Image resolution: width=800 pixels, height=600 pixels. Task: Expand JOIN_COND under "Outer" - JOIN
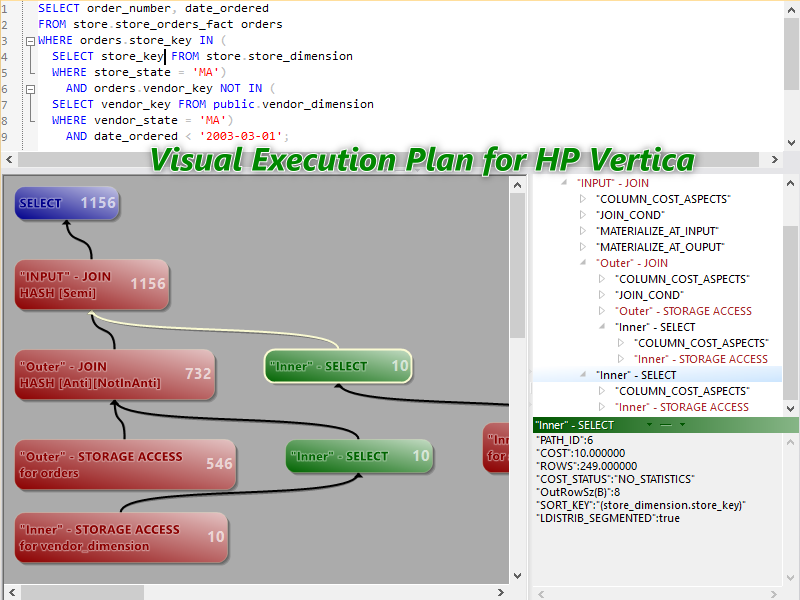tap(602, 295)
